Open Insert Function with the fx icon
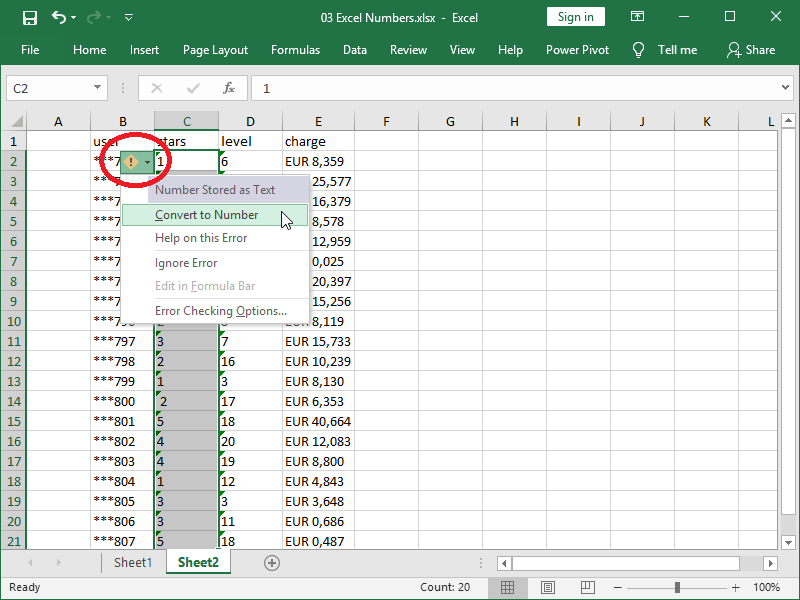Screen dimensions: 800x600 [x=229, y=88]
